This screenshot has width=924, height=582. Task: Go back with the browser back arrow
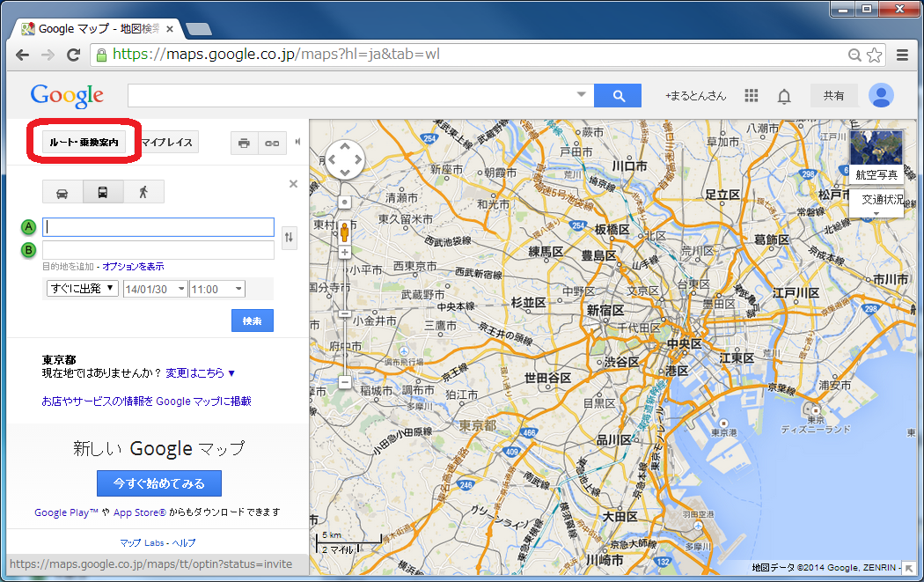(x=22, y=55)
